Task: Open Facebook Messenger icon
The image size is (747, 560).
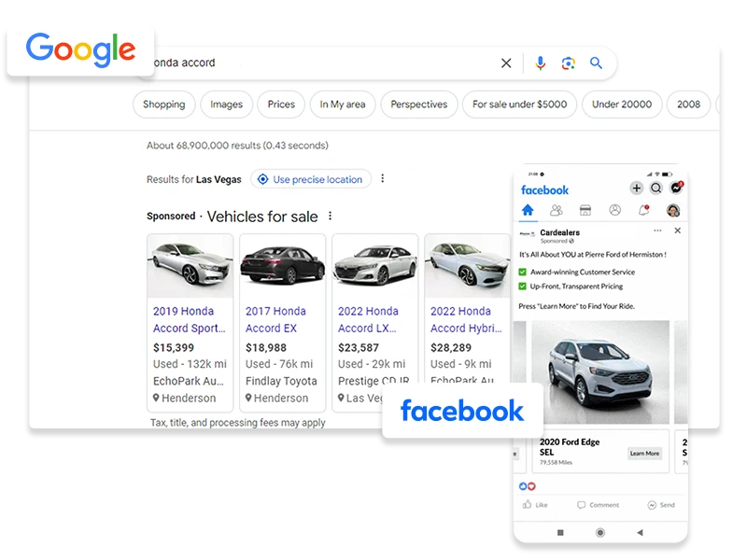Action: (x=676, y=188)
